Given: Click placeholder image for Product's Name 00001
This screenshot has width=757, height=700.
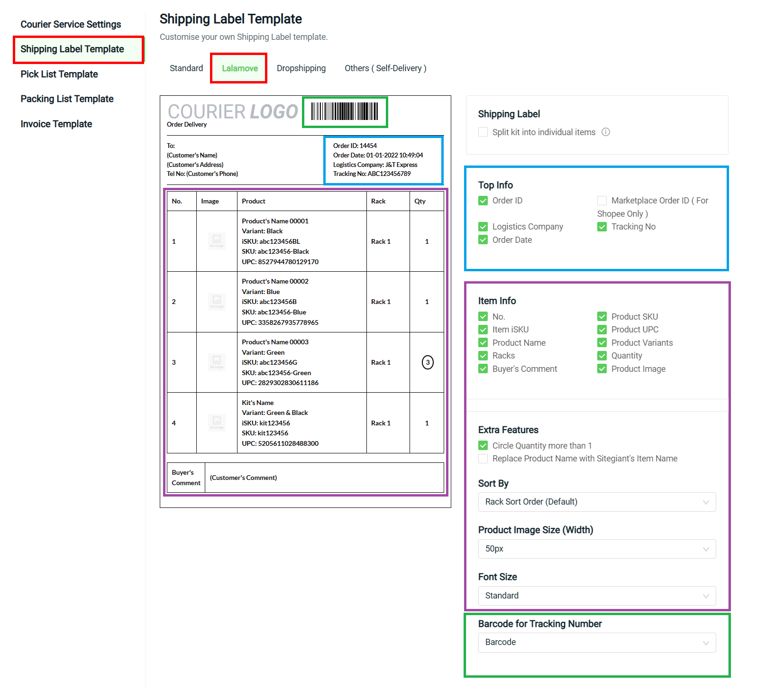Looking at the screenshot, I should tap(217, 241).
